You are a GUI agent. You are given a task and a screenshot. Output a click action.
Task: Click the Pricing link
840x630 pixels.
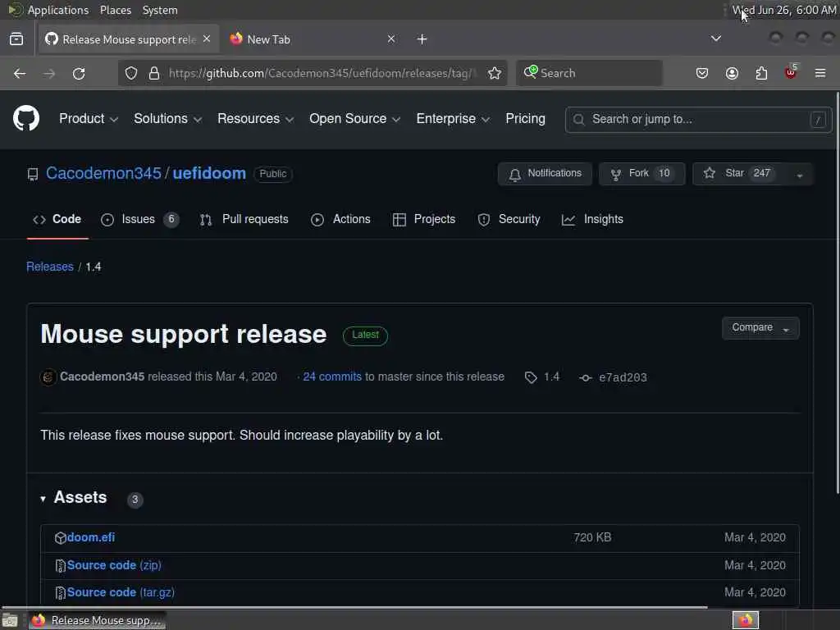525,119
